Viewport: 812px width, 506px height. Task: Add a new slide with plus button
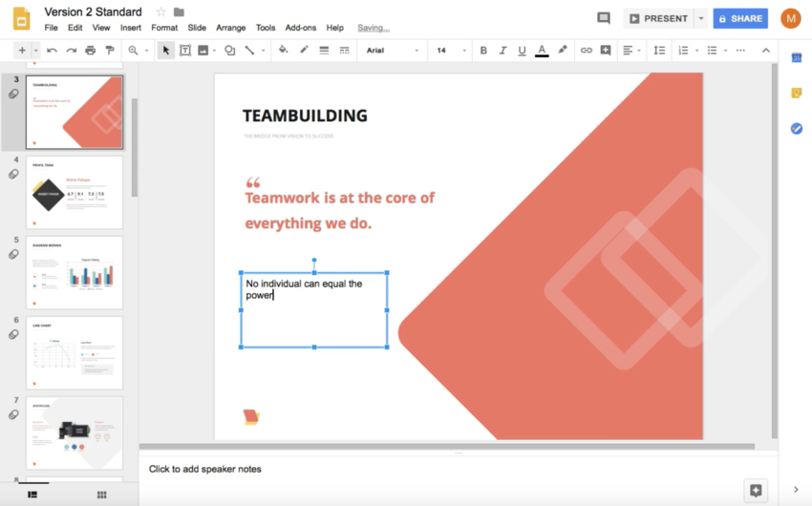tap(22, 51)
